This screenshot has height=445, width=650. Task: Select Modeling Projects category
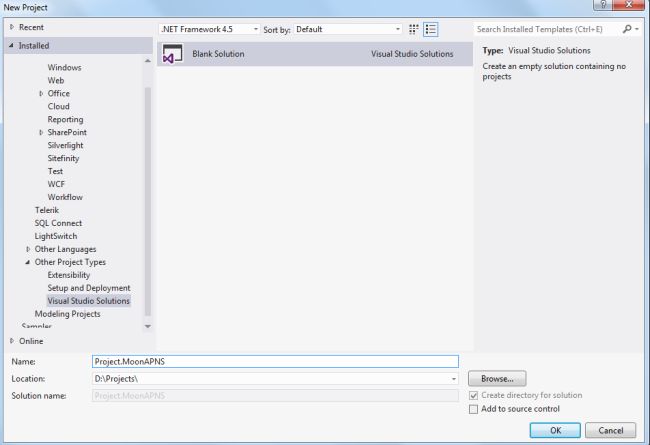[67, 314]
